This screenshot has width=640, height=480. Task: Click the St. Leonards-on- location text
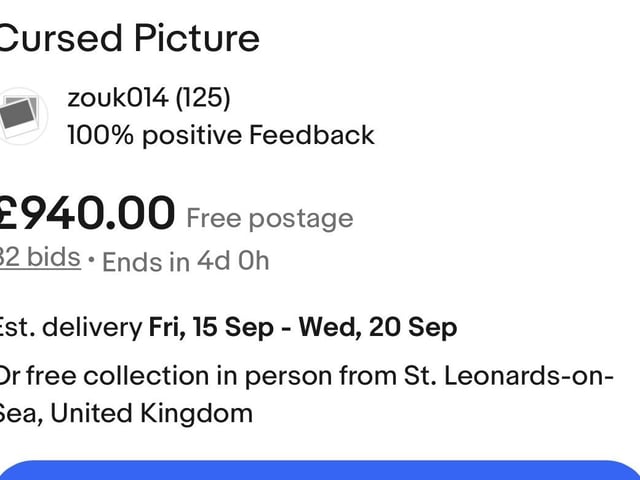coord(509,376)
